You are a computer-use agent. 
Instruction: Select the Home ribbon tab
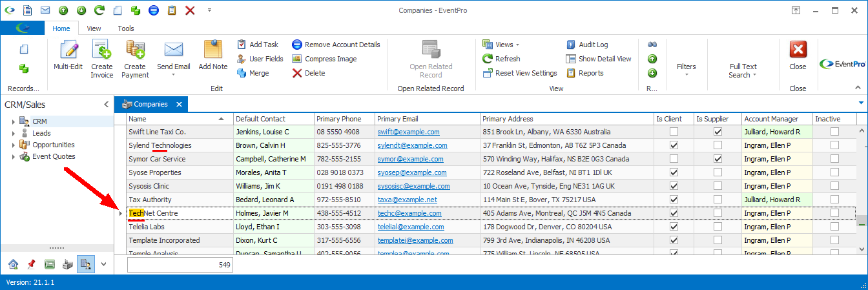pos(61,28)
